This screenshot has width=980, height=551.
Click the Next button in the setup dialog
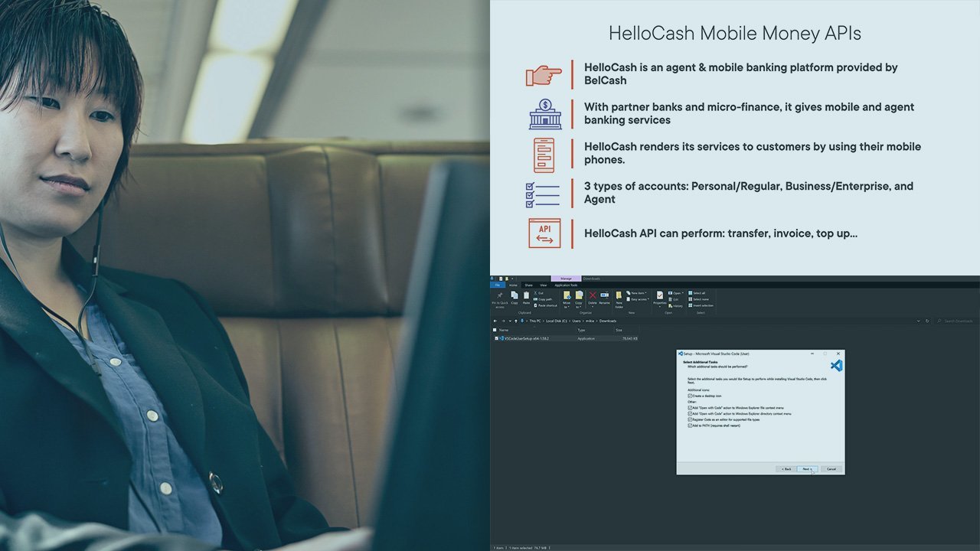click(x=807, y=469)
